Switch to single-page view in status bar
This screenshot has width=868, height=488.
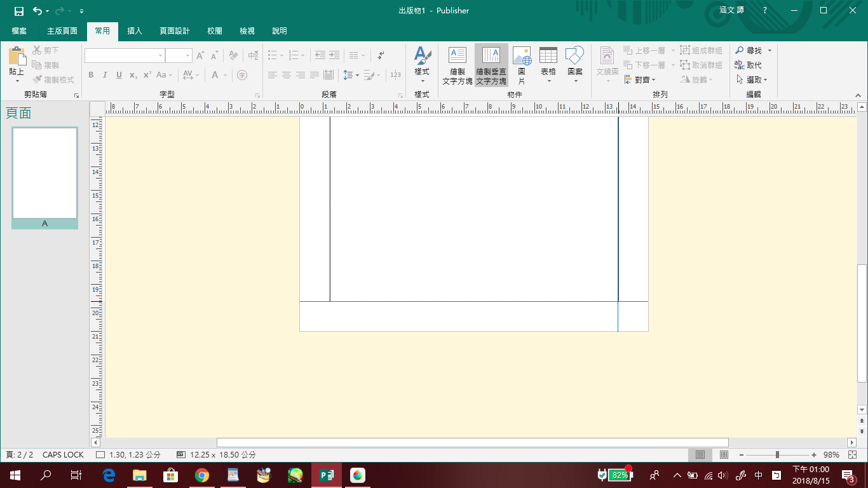point(700,455)
